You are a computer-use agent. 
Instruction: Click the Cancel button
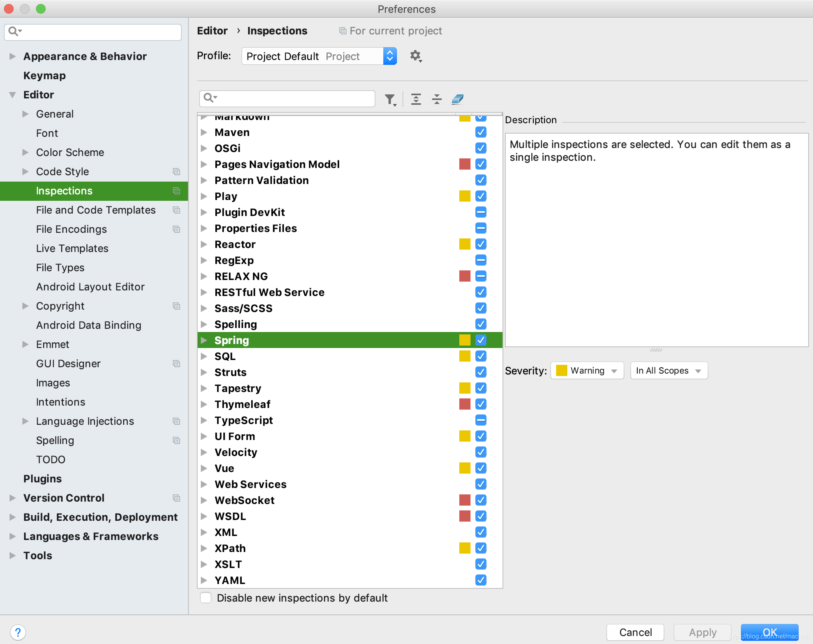[x=635, y=632]
